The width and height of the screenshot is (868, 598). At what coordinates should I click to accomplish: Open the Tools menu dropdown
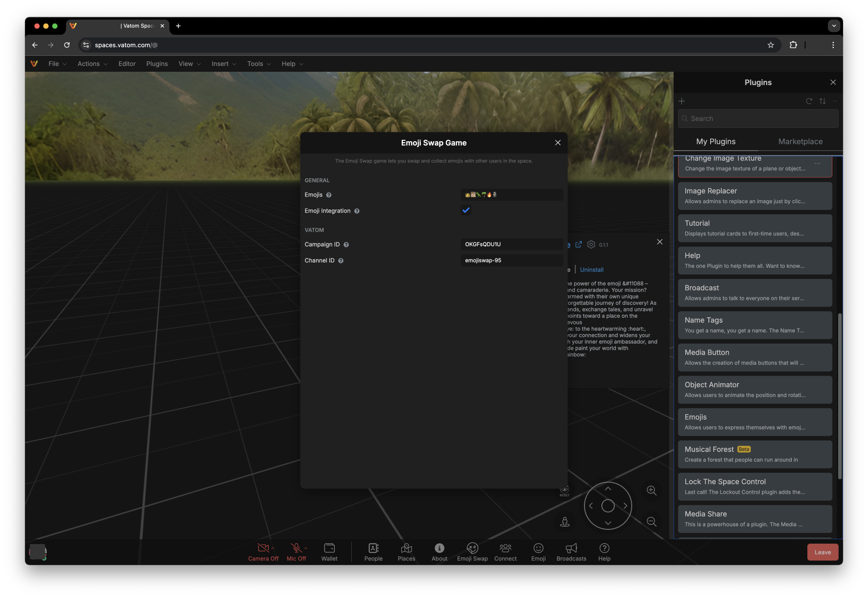(259, 64)
